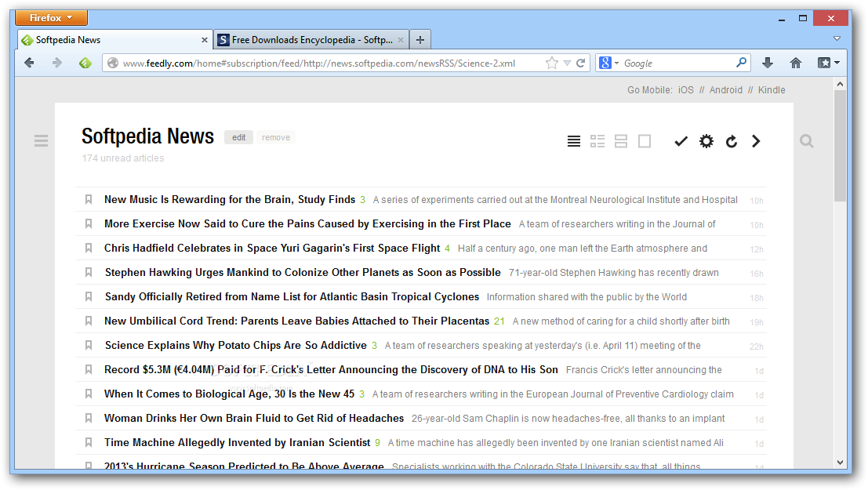Open feedly sidebar hamburger menu
Viewport: 868px width, 490px height.
[x=41, y=140]
